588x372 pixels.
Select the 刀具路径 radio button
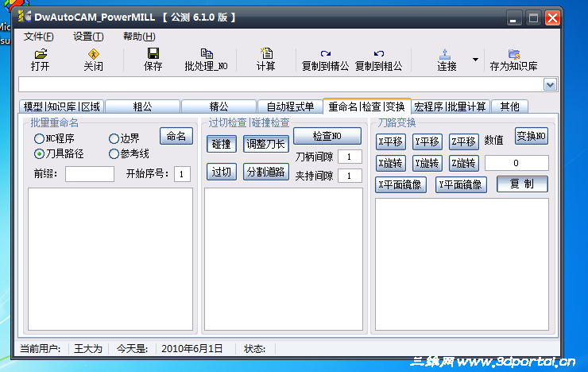click(39, 153)
